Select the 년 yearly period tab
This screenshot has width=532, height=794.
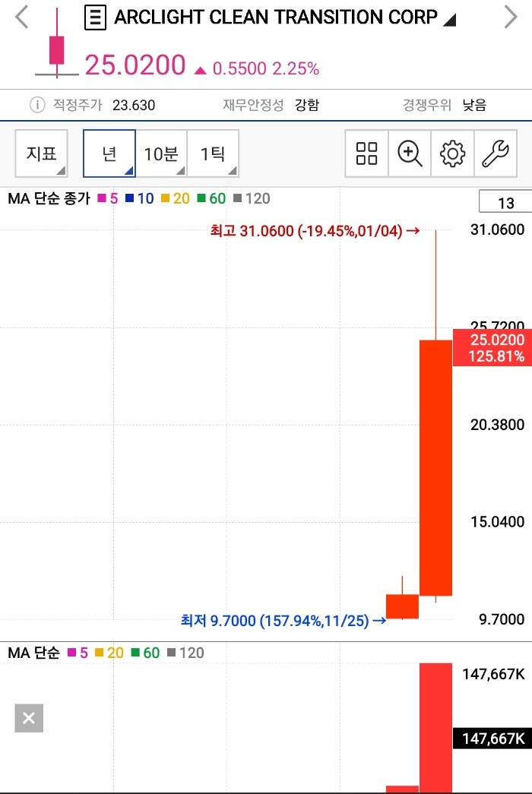pos(109,153)
